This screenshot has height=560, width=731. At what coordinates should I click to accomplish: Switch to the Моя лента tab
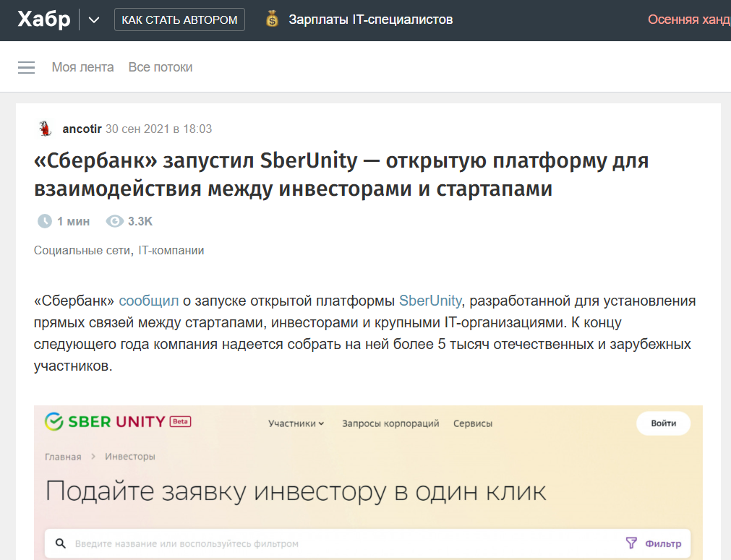point(82,66)
